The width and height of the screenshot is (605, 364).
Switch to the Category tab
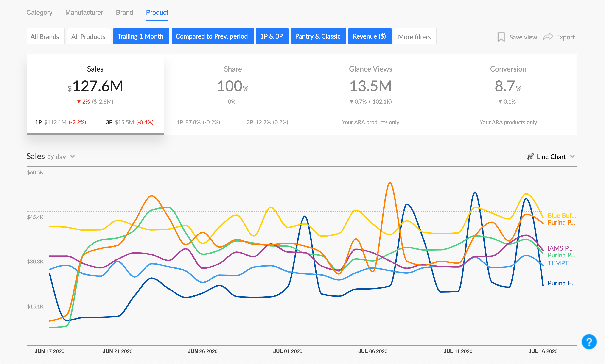(39, 13)
